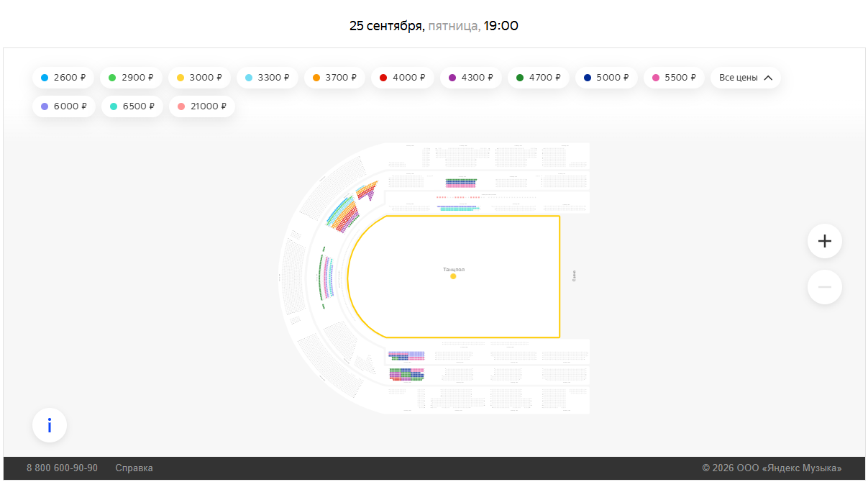Filter seats by 21000 ₽ price
The image size is (868, 482).
click(x=201, y=106)
